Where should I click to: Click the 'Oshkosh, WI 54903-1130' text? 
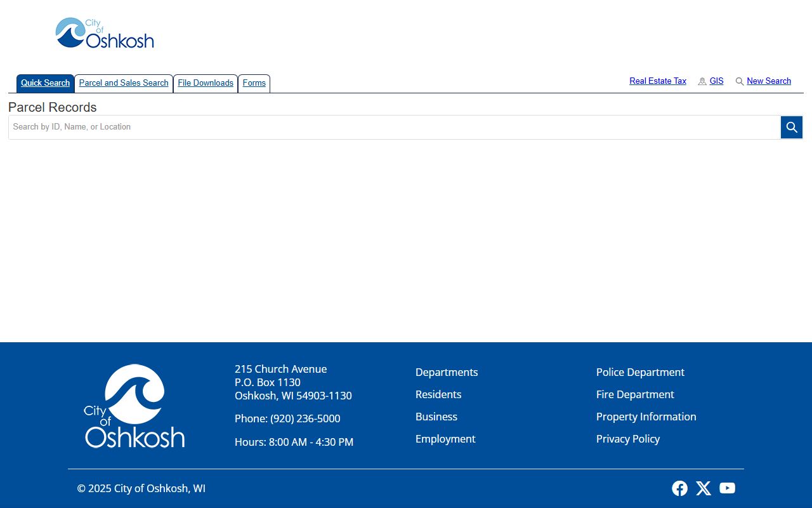[x=293, y=396]
